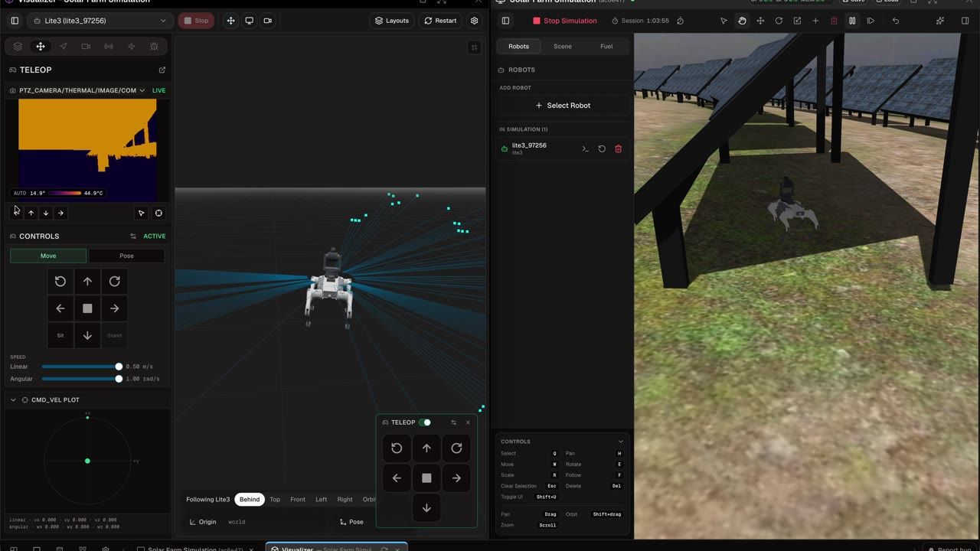This screenshot has height=551, width=980.
Task: Switch to the teleop move panel tab icon
Action: coord(41,47)
